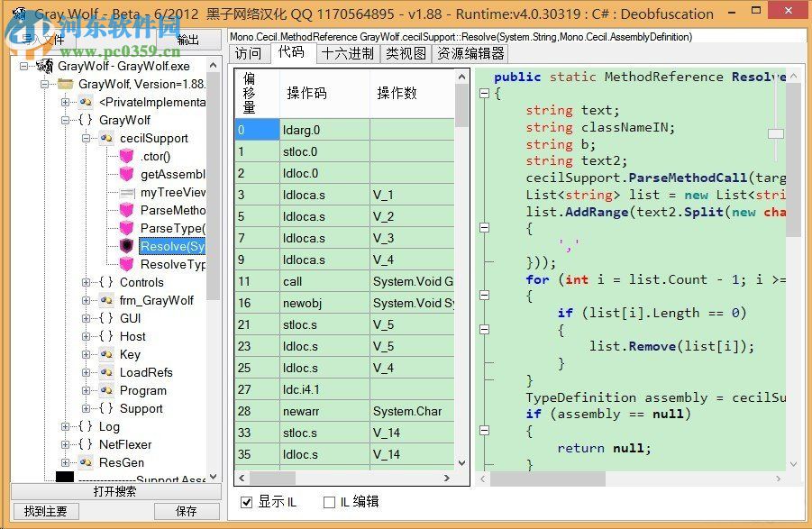Uncheck the 显示 IL checkbox
Viewport: 812px width, 529px height.
[246, 503]
